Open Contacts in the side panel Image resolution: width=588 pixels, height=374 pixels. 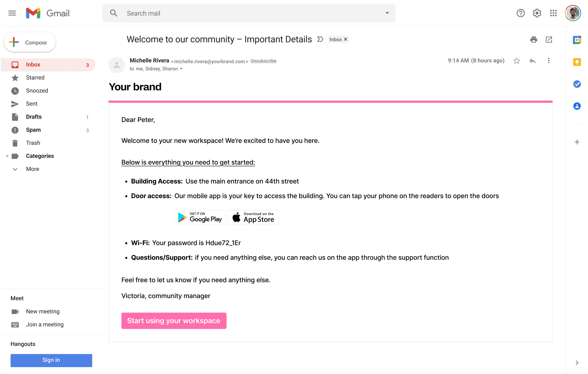(x=577, y=106)
